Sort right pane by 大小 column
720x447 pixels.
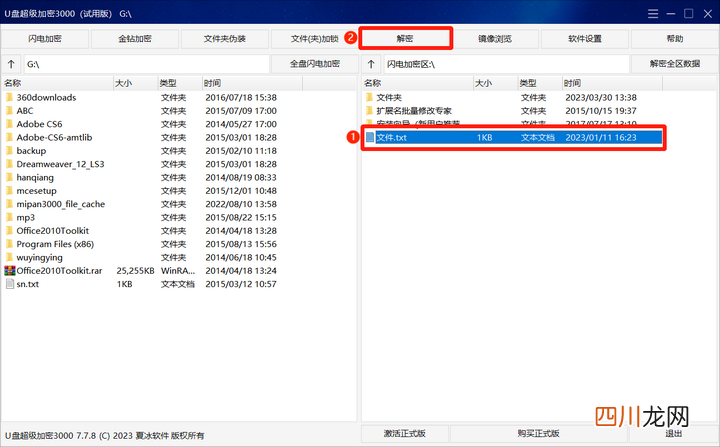tap(495, 83)
